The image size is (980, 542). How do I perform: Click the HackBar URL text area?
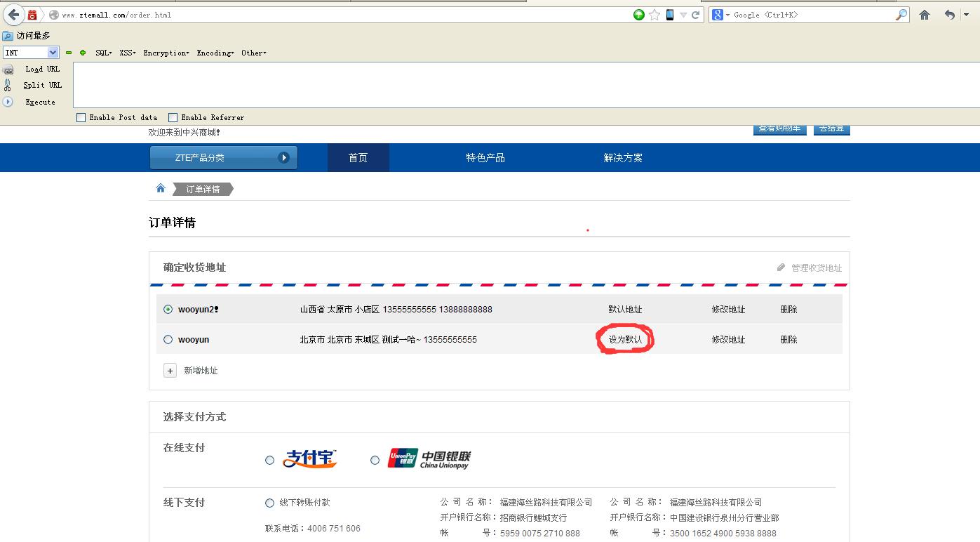coord(526,85)
